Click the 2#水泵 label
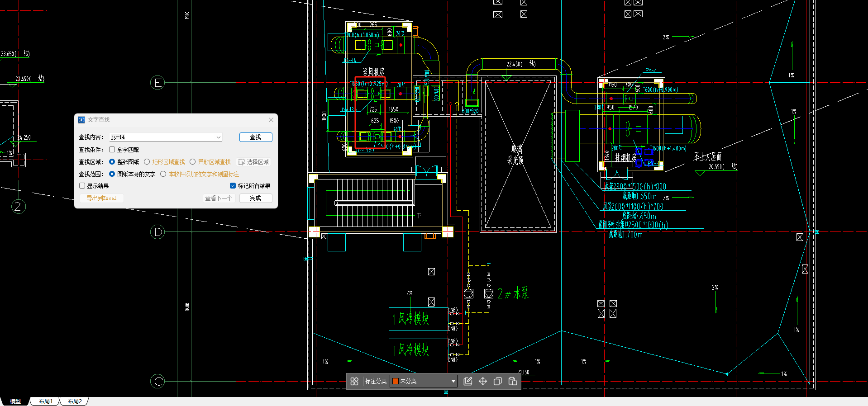Screen dimensions: 868x406 pyautogui.click(x=513, y=293)
